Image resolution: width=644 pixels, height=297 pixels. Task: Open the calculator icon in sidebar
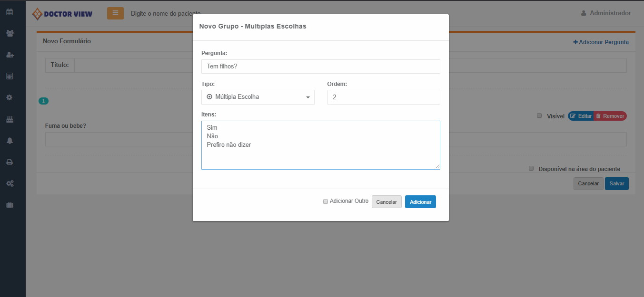pyautogui.click(x=10, y=76)
